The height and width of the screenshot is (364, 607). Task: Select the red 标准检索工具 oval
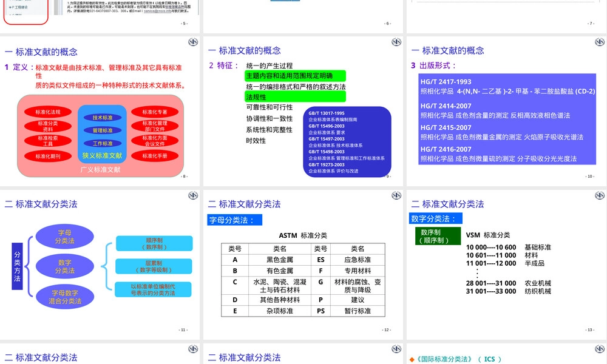tap(48, 141)
